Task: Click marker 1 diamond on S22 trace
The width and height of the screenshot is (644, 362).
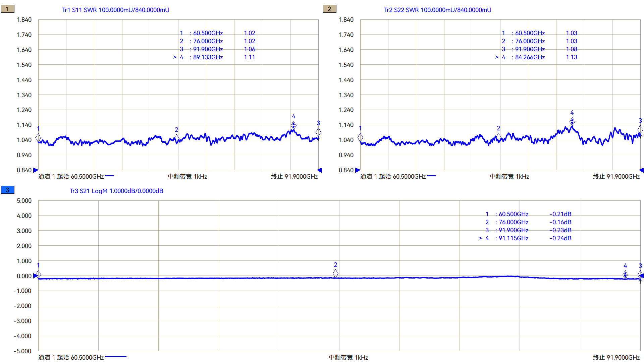Action: coord(360,137)
